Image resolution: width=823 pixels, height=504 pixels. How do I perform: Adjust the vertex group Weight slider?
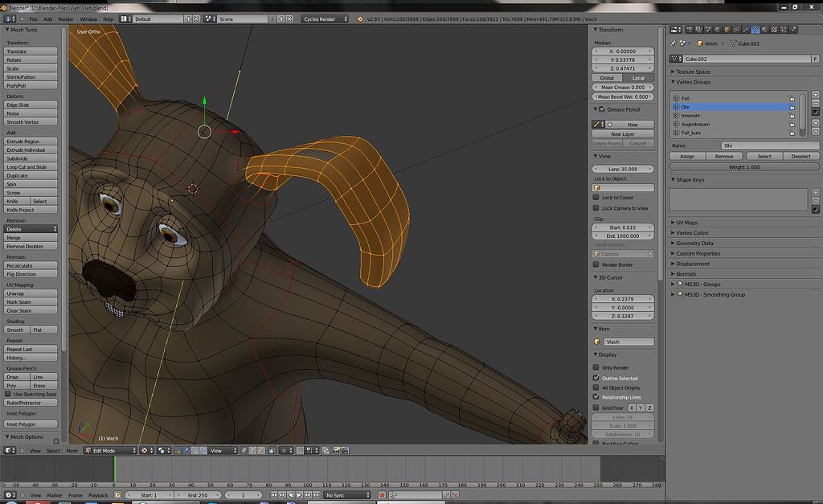743,167
